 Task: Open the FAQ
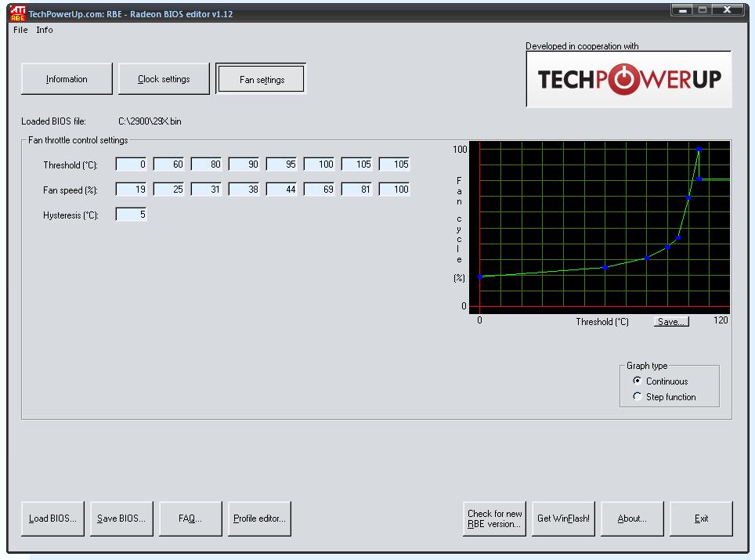pyautogui.click(x=190, y=518)
